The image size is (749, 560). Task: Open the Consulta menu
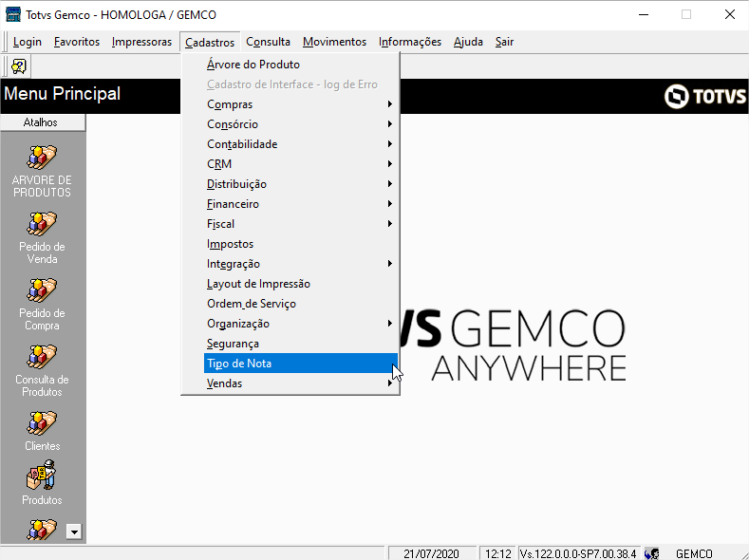pos(268,42)
